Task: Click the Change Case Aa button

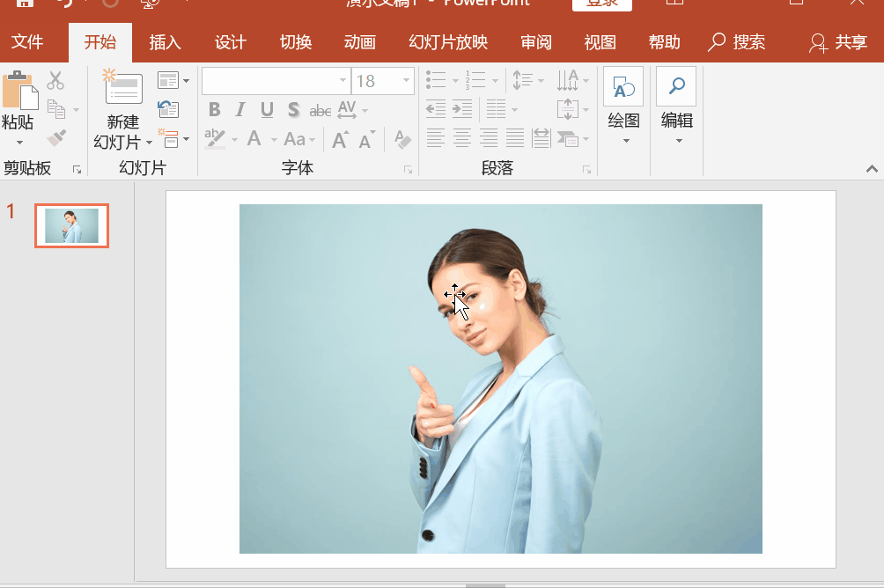Action: [x=294, y=139]
